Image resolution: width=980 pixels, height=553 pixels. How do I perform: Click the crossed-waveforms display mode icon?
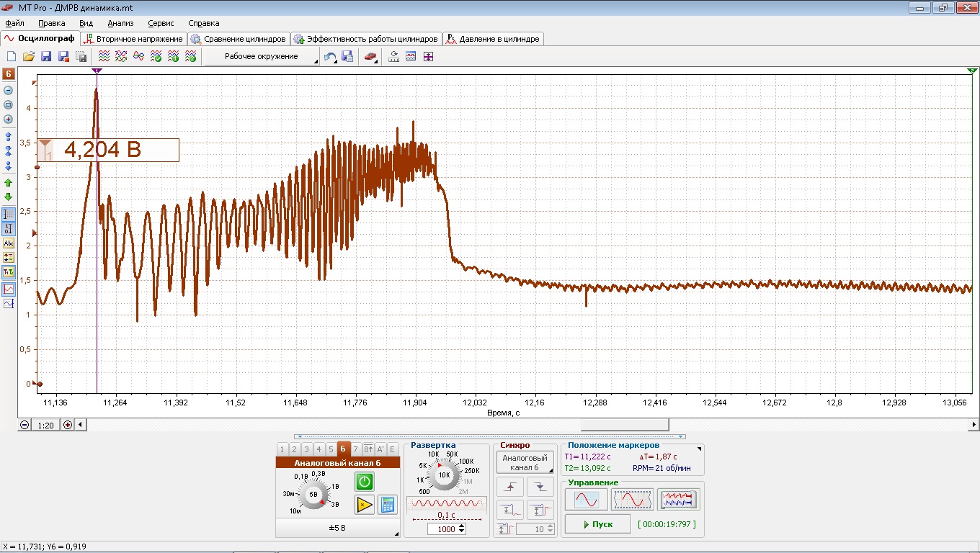click(x=122, y=56)
